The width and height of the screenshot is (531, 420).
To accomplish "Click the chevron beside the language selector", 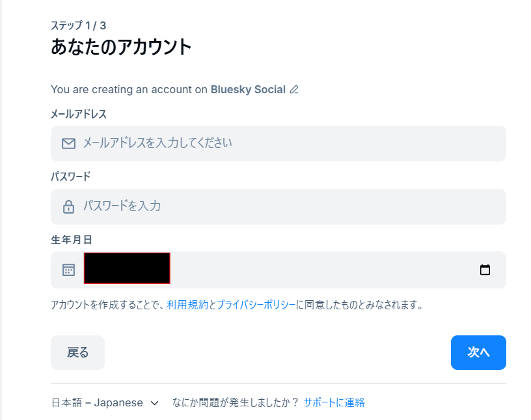I will [155, 403].
